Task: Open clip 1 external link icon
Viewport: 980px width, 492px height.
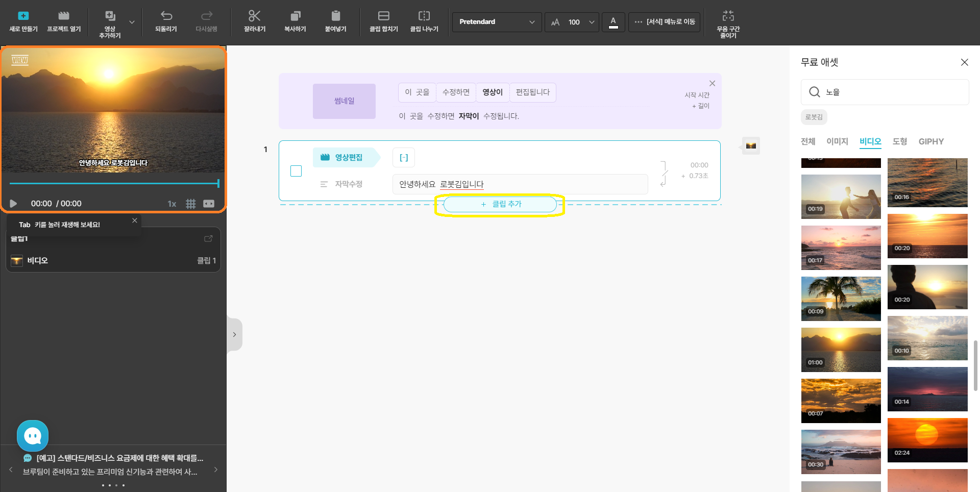Action: pyautogui.click(x=208, y=238)
